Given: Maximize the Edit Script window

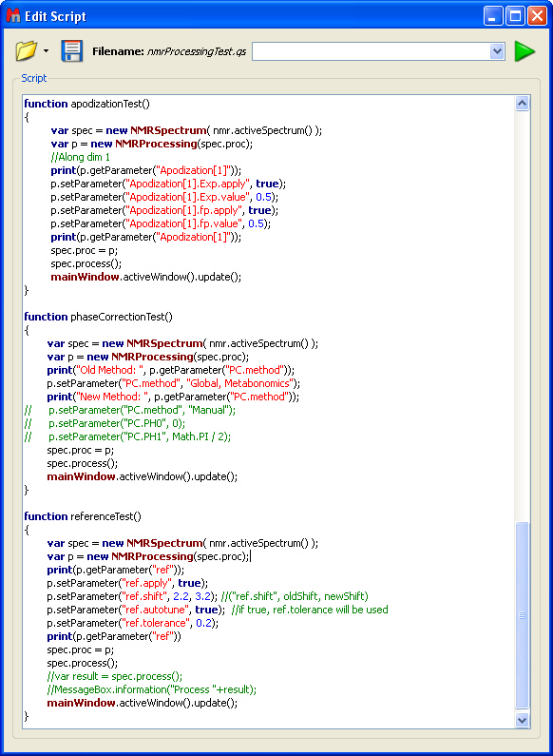Looking at the screenshot, I should (515, 17).
